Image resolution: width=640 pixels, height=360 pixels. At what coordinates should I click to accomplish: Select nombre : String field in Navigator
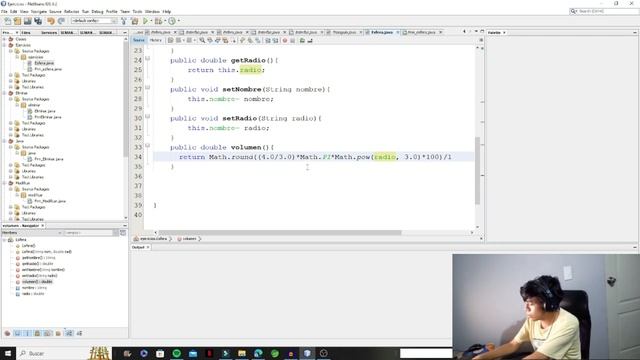click(34, 288)
